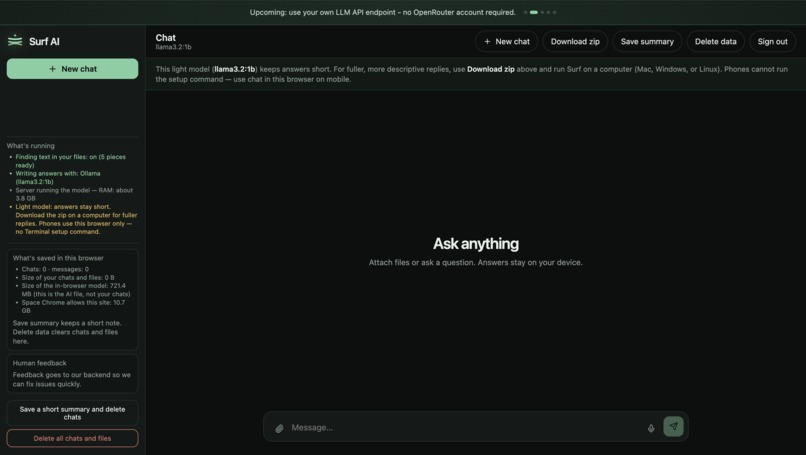Click Delete all chats and files button
This screenshot has width=806, height=455.
point(72,439)
